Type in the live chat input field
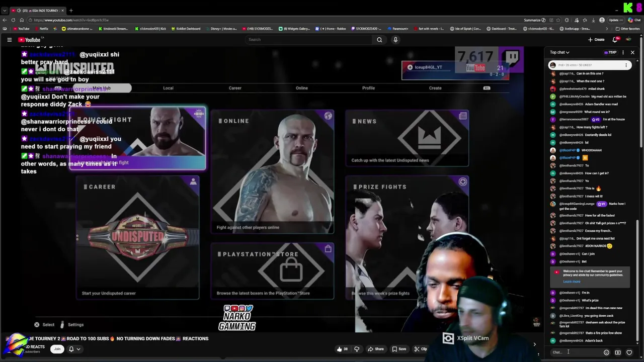The width and height of the screenshot is (644, 362). click(576, 352)
